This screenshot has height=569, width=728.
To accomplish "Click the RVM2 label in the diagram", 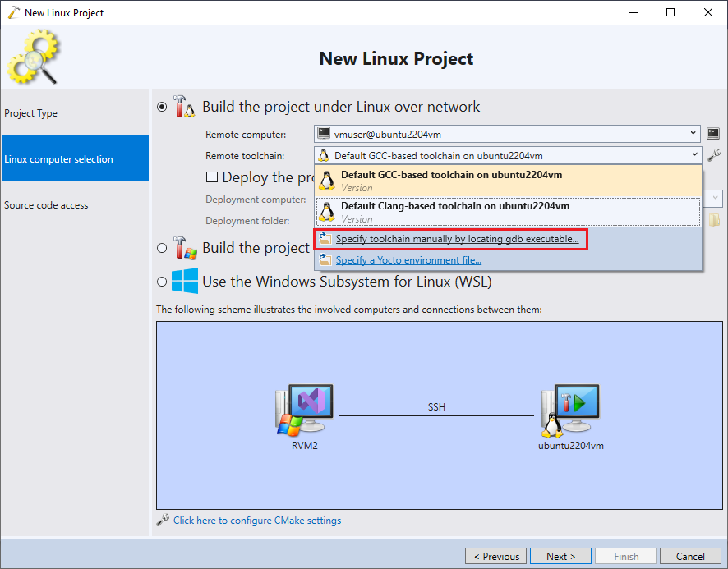I will [305, 446].
